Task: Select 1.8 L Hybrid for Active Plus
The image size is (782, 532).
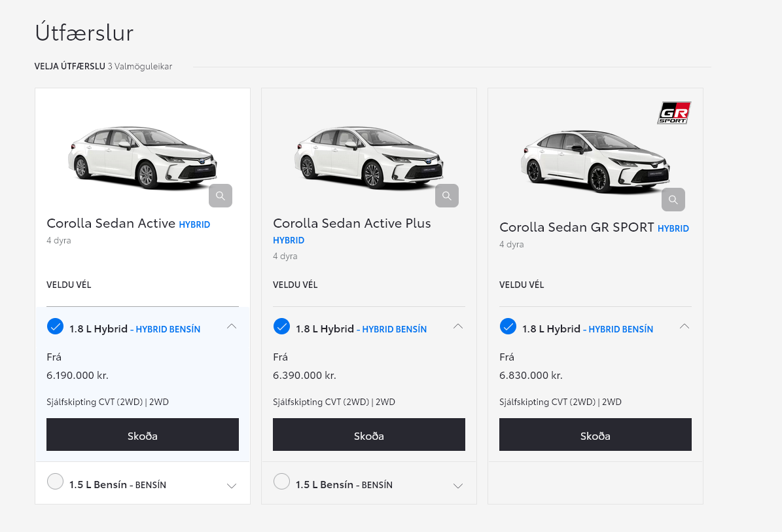Action: 282,326
